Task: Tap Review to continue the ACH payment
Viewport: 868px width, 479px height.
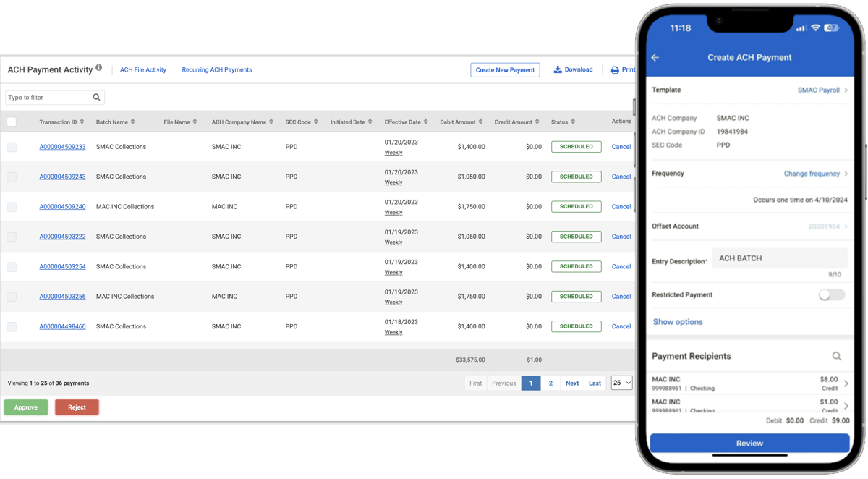Action: (749, 443)
